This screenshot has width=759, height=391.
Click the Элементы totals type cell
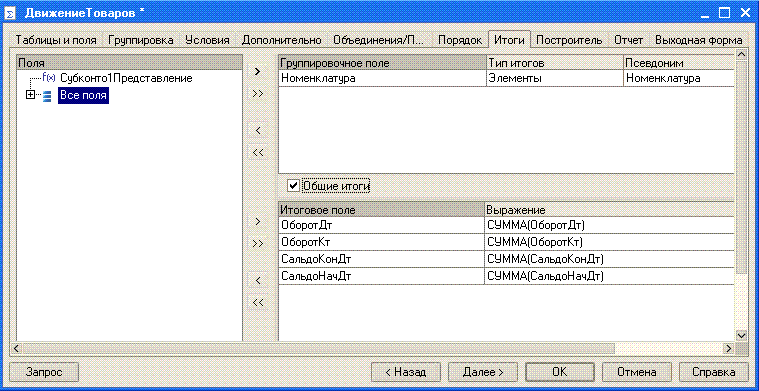point(555,78)
